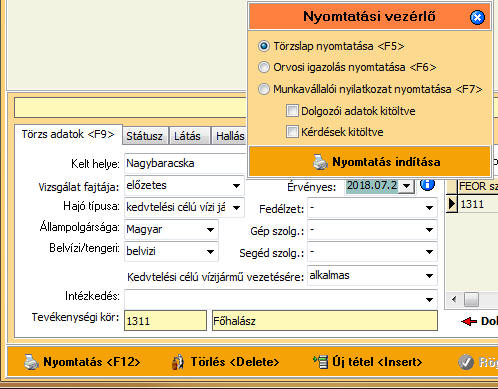Click row indicator arrow for 1311

(x=452, y=204)
